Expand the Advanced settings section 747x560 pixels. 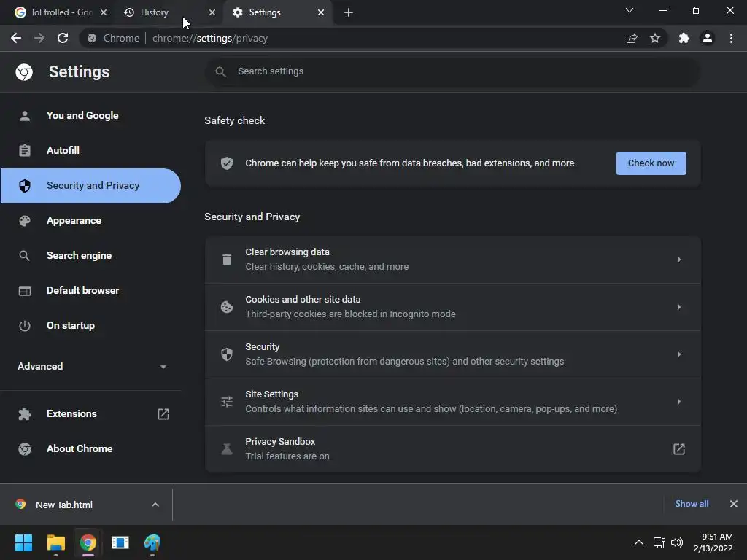[x=90, y=366]
